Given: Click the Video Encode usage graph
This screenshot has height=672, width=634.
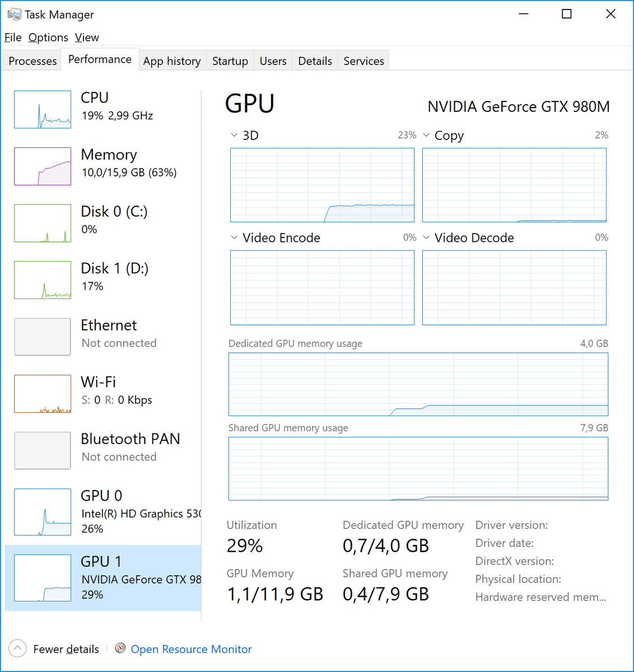Looking at the screenshot, I should pos(322,287).
